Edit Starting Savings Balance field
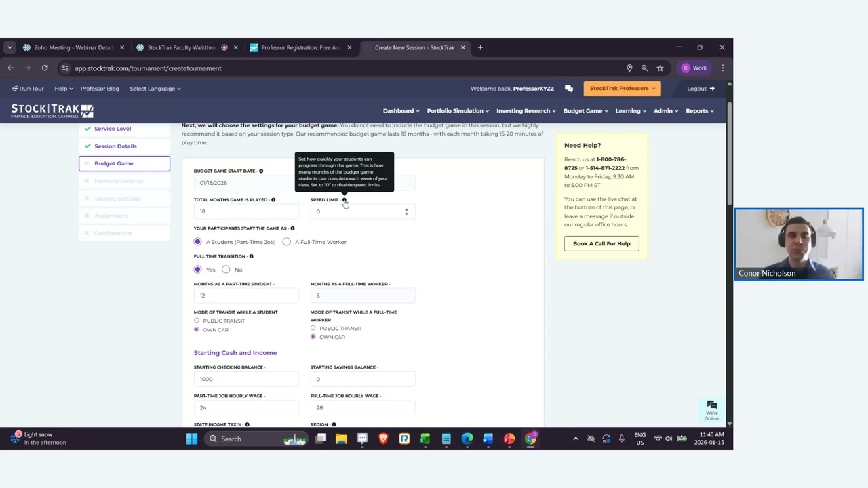The height and width of the screenshot is (488, 868). click(362, 379)
